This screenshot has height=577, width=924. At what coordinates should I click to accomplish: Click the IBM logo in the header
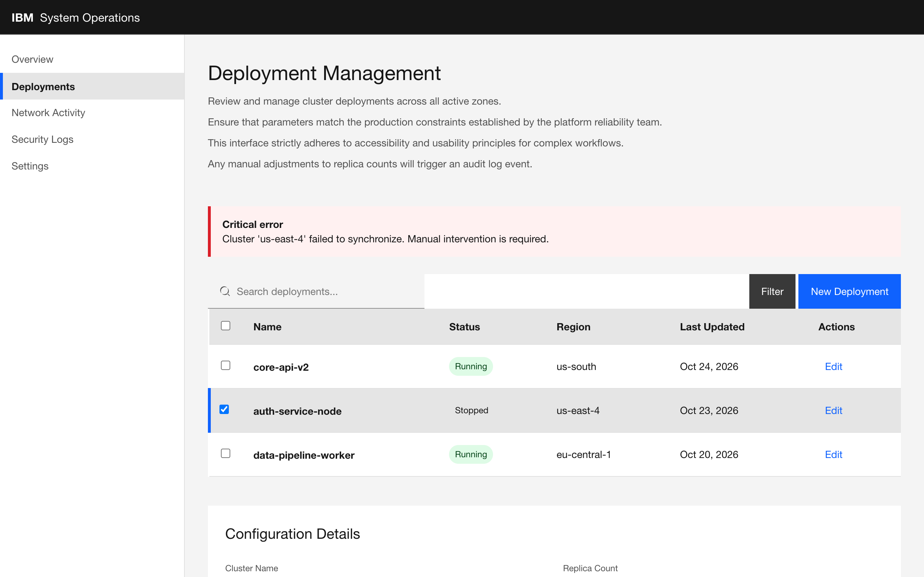tap(22, 17)
